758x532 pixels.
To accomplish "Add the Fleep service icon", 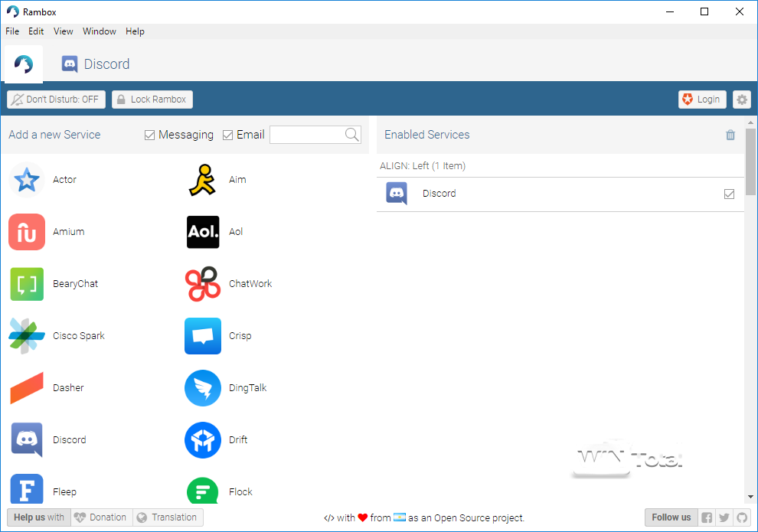I will pyautogui.click(x=27, y=489).
